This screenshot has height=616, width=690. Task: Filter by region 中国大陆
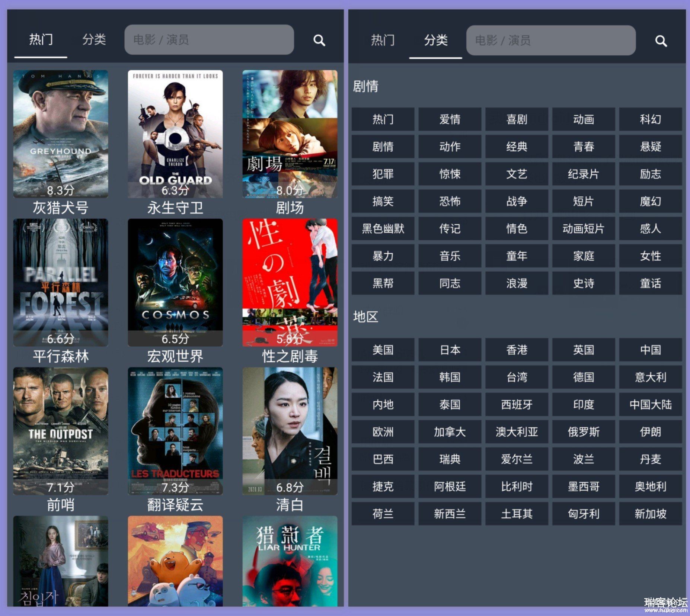[x=651, y=404]
